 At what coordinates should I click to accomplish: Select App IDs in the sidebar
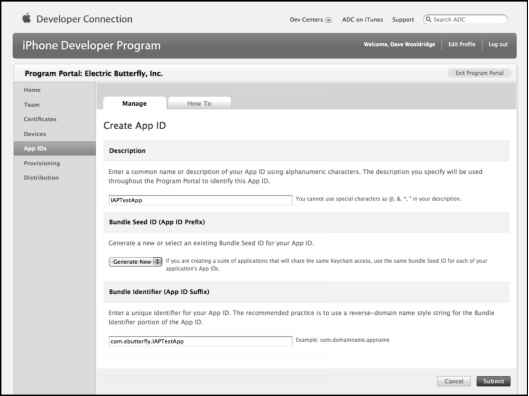click(x=55, y=149)
